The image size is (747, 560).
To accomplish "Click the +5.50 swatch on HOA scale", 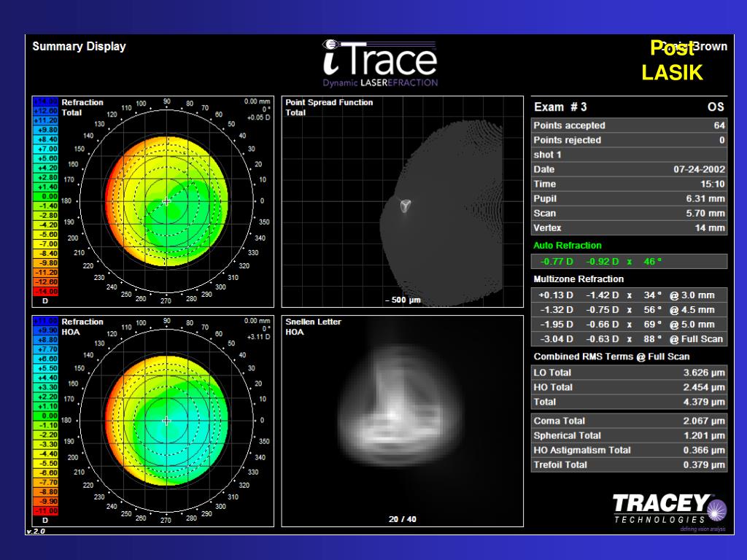I will pyautogui.click(x=45, y=368).
